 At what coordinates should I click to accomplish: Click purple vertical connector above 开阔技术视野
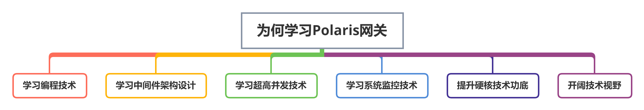click(x=595, y=65)
